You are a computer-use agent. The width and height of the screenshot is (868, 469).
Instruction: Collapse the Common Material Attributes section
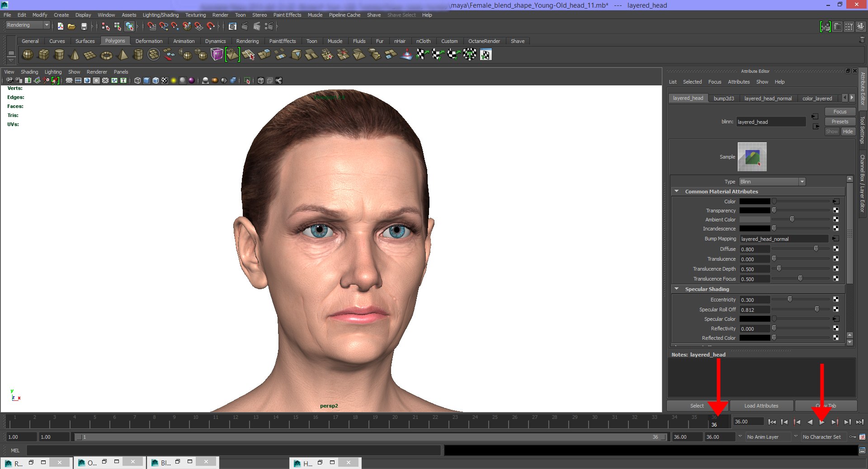click(677, 191)
